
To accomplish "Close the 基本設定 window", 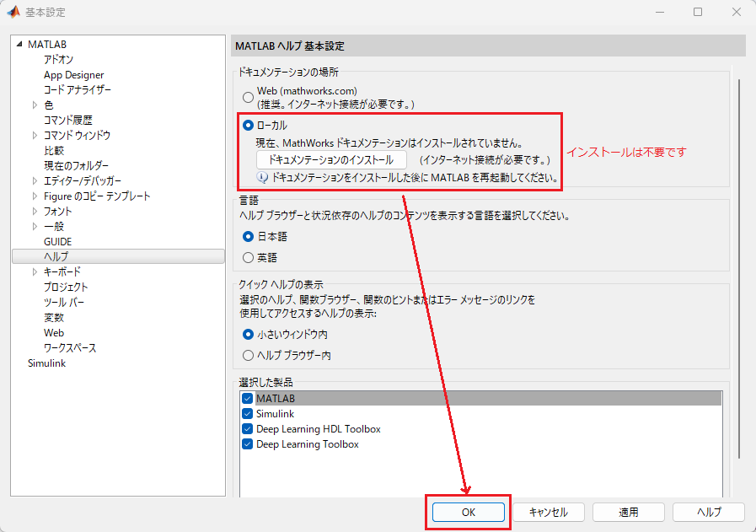I will [x=737, y=12].
